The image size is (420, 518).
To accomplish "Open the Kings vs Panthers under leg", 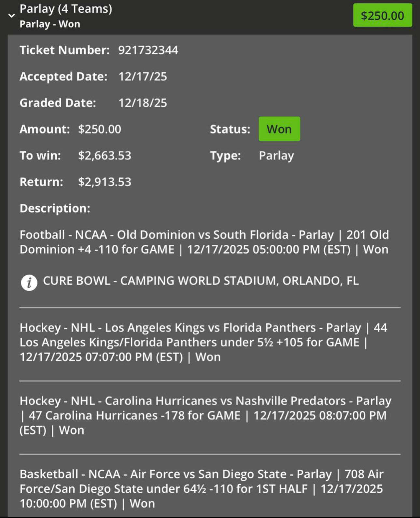I will (203, 342).
